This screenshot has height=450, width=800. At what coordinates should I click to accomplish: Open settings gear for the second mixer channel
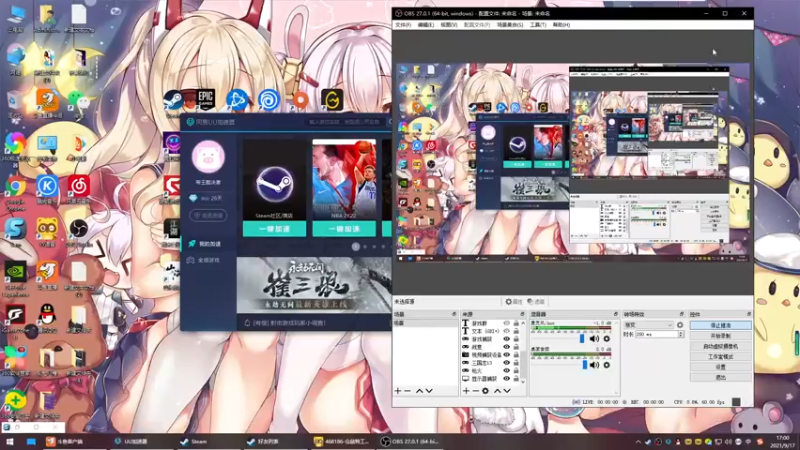point(607,365)
